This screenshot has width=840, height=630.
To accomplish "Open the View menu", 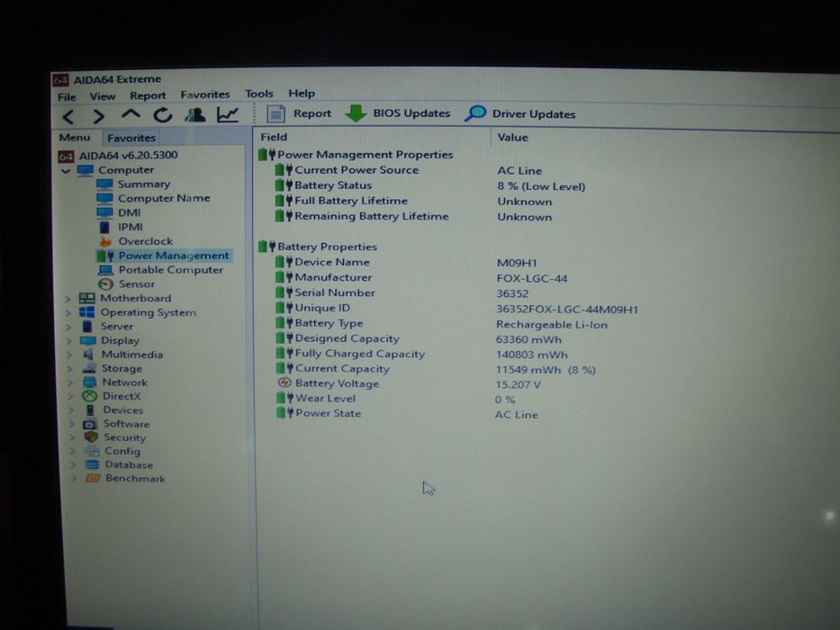I will coord(103,96).
